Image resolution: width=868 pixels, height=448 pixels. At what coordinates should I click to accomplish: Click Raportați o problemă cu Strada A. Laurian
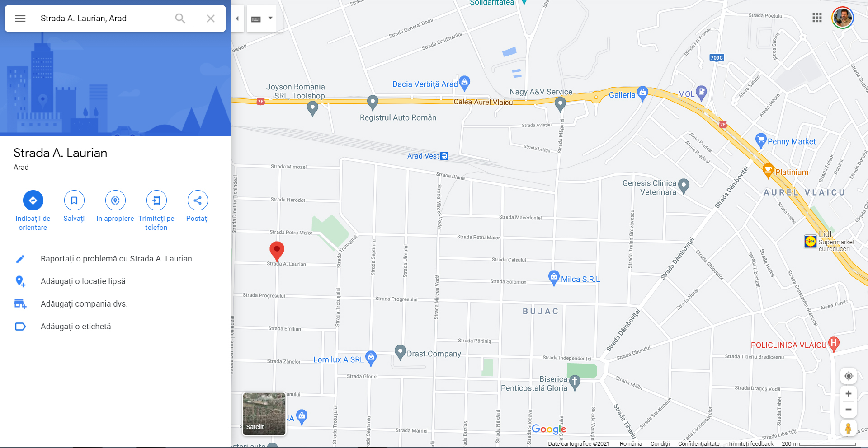point(115,259)
